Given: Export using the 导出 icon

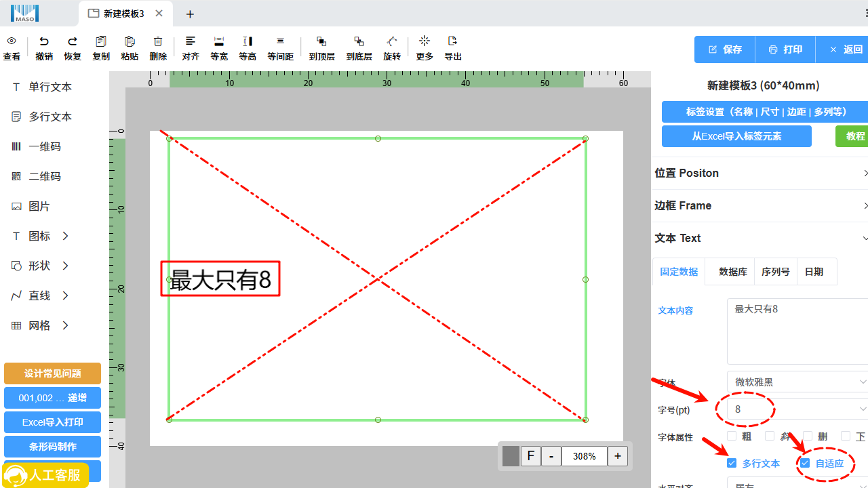Looking at the screenshot, I should [453, 41].
